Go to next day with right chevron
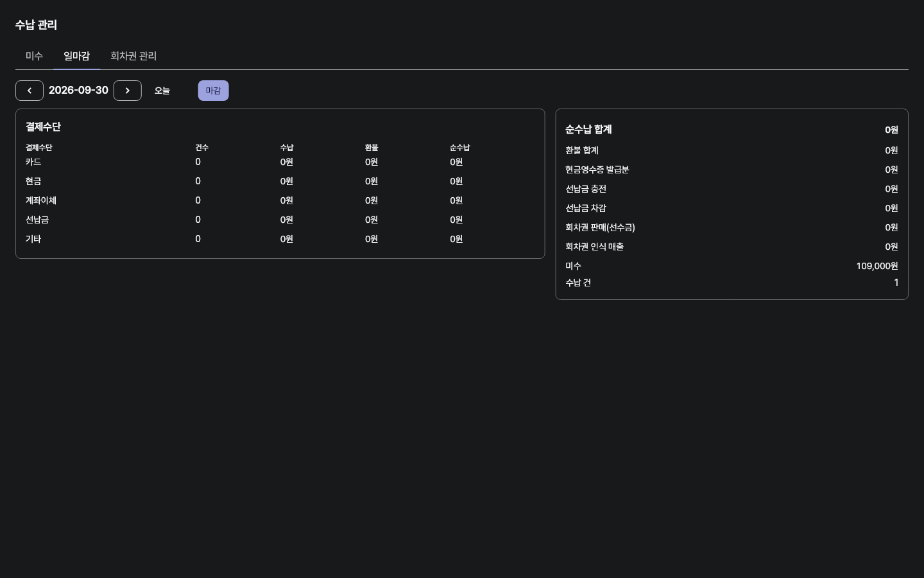The height and width of the screenshot is (578, 924). coord(128,91)
